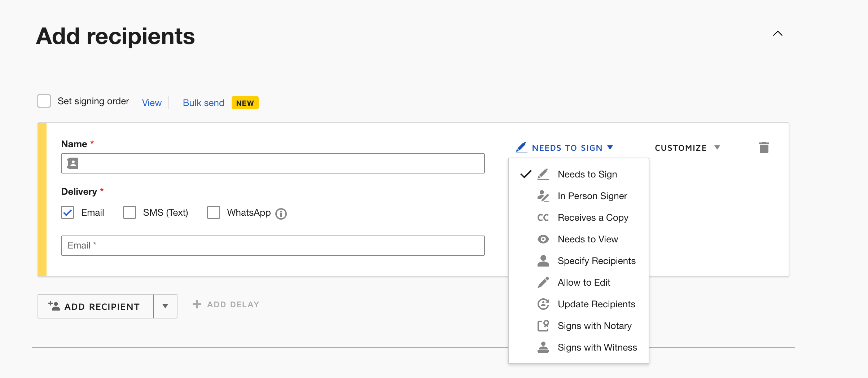This screenshot has height=378, width=868.
Task: Click the Bulk send link
Action: pyautogui.click(x=203, y=103)
